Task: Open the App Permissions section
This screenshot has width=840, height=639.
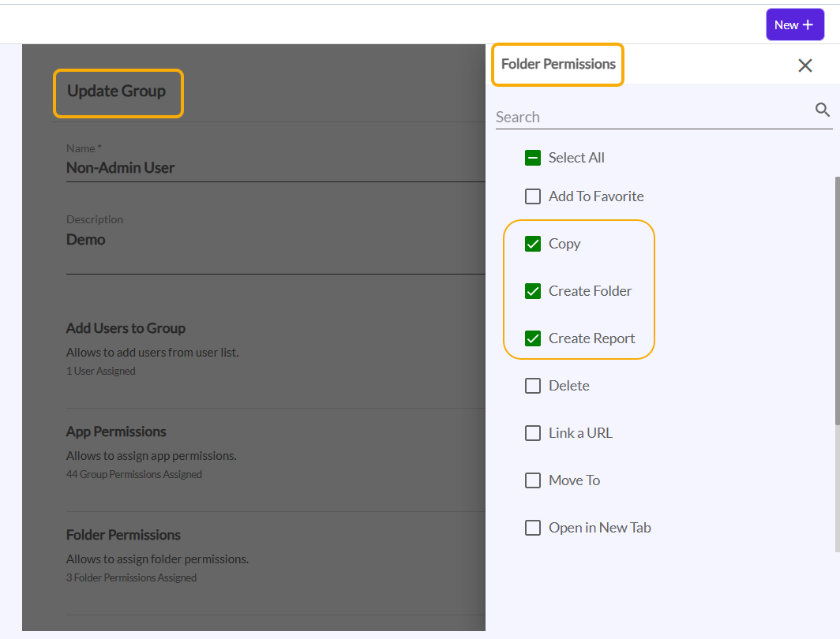Action: (x=116, y=432)
